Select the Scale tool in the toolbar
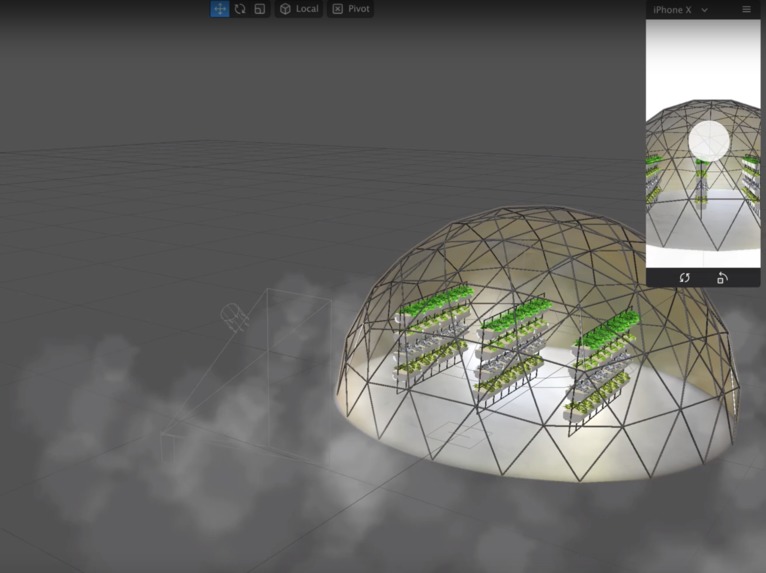Screen dimensions: 766x573 click(259, 9)
